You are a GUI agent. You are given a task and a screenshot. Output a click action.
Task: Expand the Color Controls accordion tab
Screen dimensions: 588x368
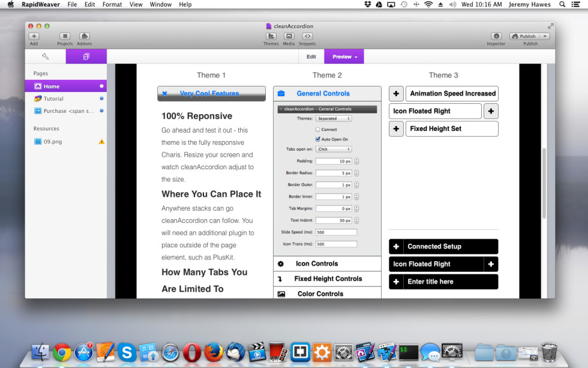[327, 294]
